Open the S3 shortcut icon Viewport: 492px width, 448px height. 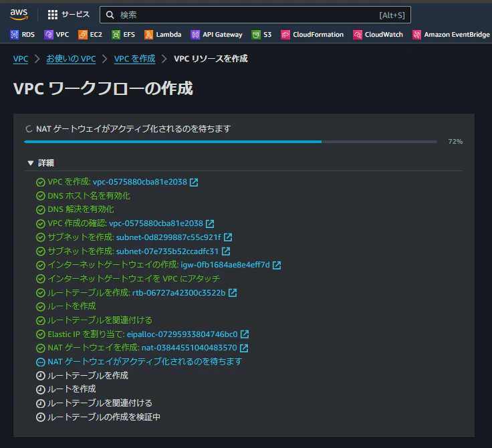click(256, 35)
